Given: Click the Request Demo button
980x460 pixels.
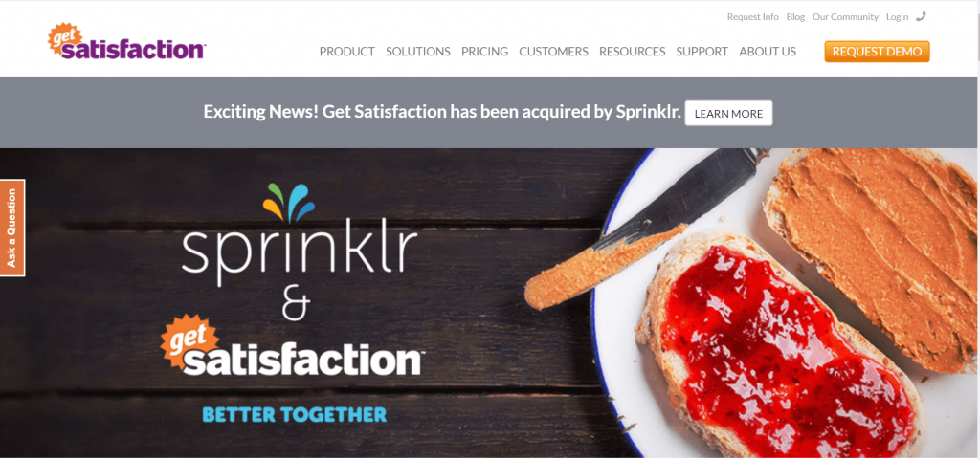Looking at the screenshot, I should (877, 52).
